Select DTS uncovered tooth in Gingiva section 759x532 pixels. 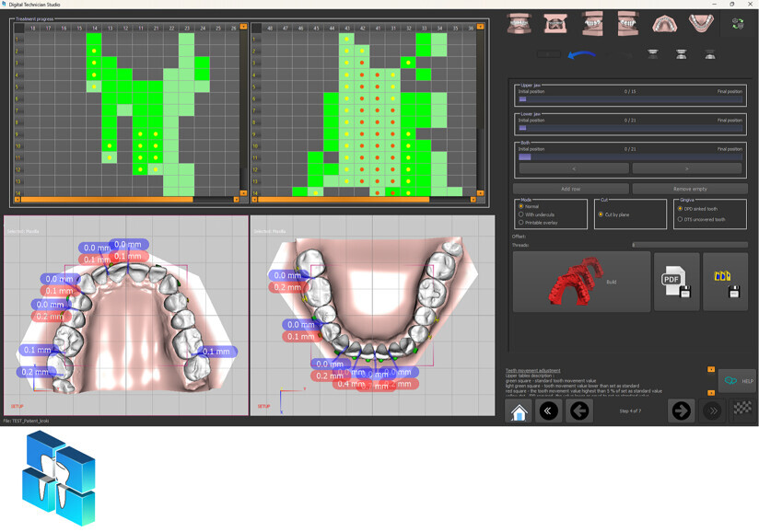tap(682, 219)
